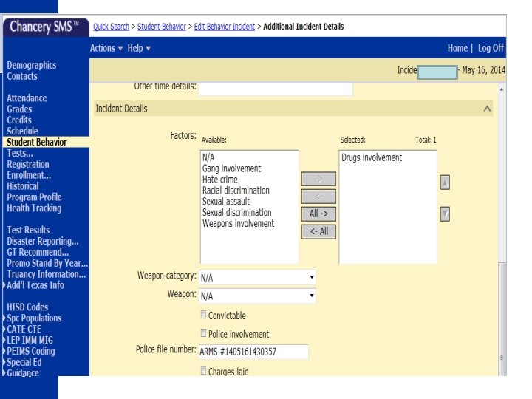The height and width of the screenshot is (399, 532).
Task: Tick the Charges laid checkbox
Action: click(203, 370)
